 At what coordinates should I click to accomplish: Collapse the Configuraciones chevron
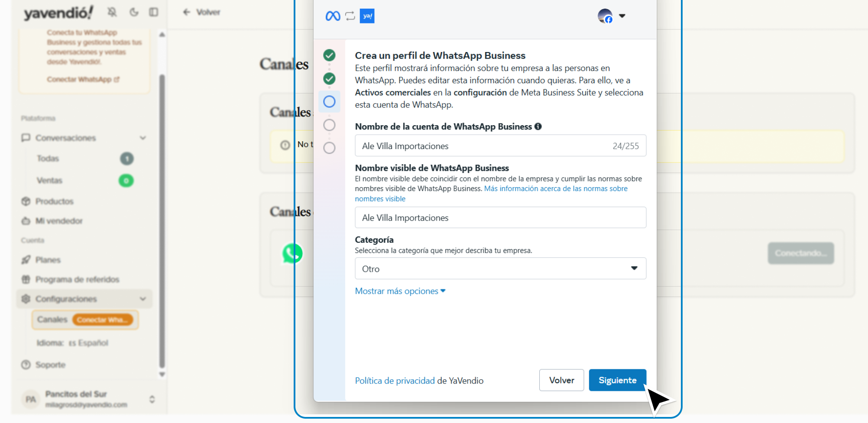[143, 299]
